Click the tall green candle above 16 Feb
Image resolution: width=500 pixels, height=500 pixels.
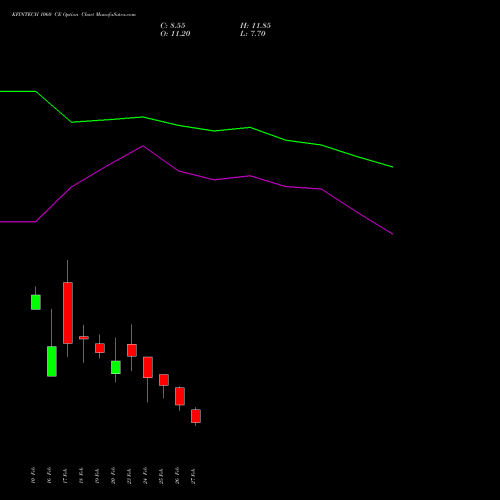click(x=52, y=361)
